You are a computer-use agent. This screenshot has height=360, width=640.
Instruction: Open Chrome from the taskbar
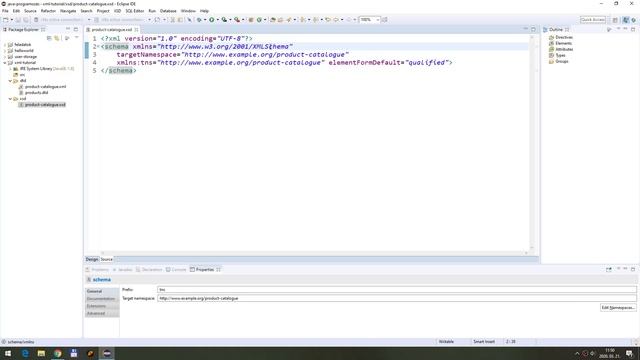[58, 353]
